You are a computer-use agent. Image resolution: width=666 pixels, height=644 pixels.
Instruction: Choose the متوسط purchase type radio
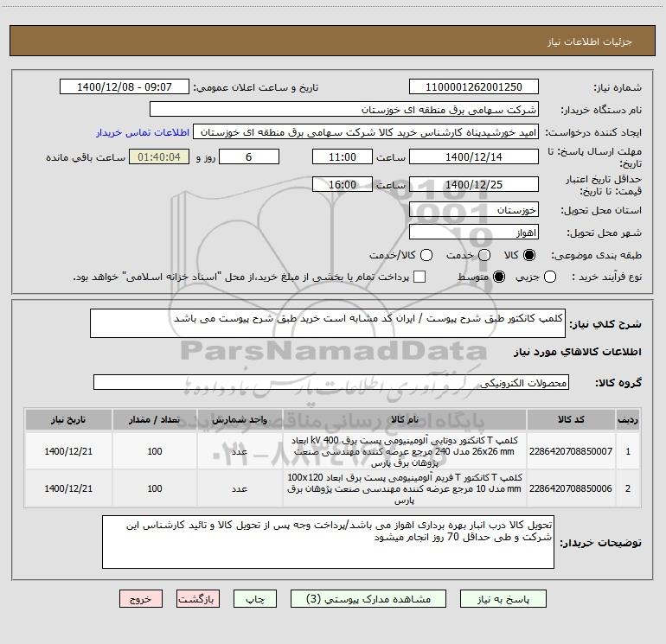[499, 277]
